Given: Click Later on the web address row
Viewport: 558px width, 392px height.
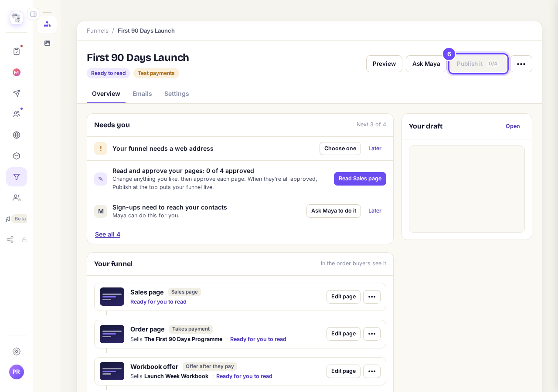Looking at the screenshot, I should [375, 149].
